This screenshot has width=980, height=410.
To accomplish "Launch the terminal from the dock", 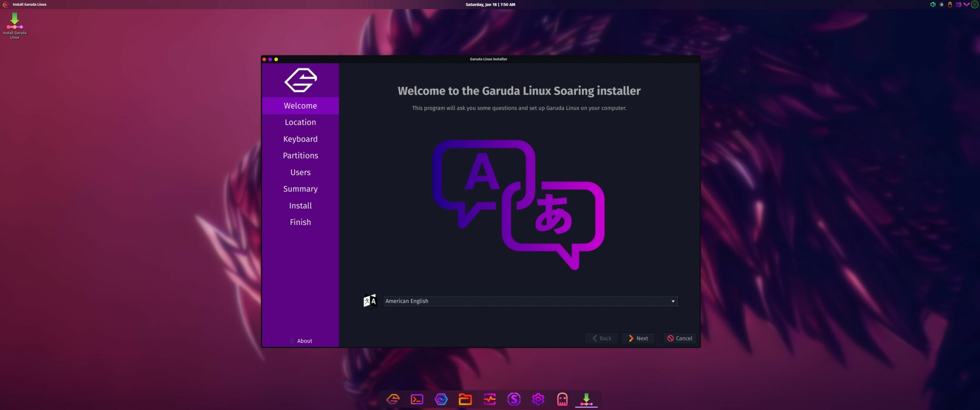I will pos(417,399).
